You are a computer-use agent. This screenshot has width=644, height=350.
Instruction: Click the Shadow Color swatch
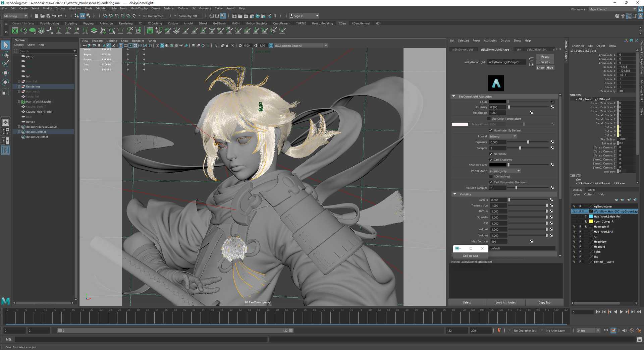pyautogui.click(x=497, y=165)
